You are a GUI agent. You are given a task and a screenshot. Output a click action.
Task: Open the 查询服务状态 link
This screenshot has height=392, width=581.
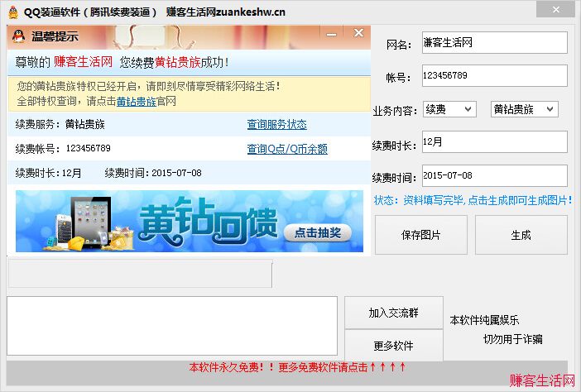276,124
